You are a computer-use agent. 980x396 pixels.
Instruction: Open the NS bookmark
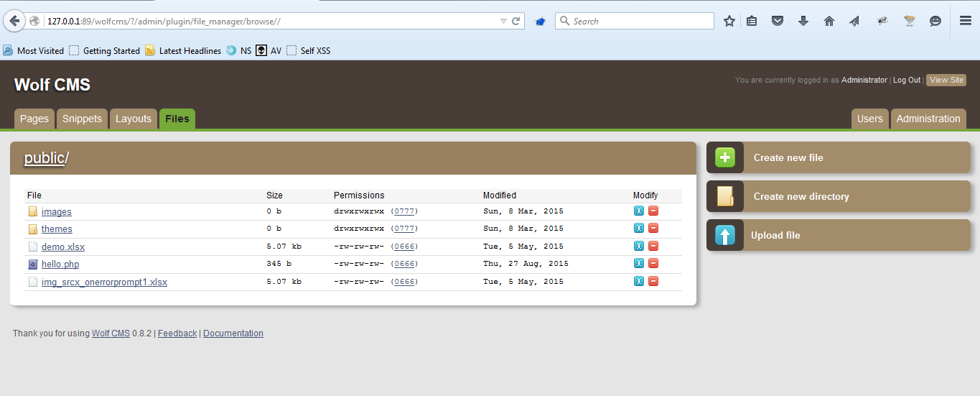pos(239,50)
